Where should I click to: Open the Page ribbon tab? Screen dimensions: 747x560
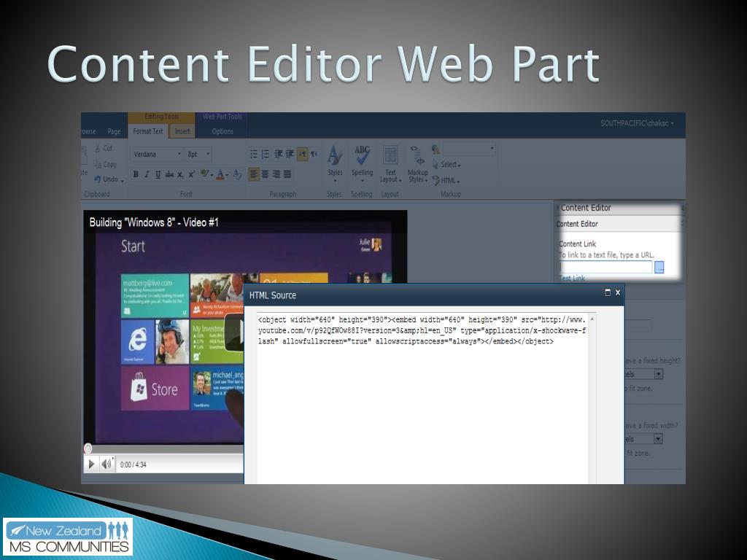click(x=114, y=131)
